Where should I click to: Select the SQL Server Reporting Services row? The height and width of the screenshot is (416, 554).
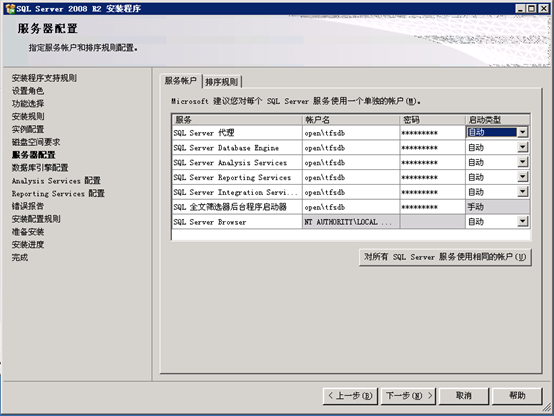point(237,177)
